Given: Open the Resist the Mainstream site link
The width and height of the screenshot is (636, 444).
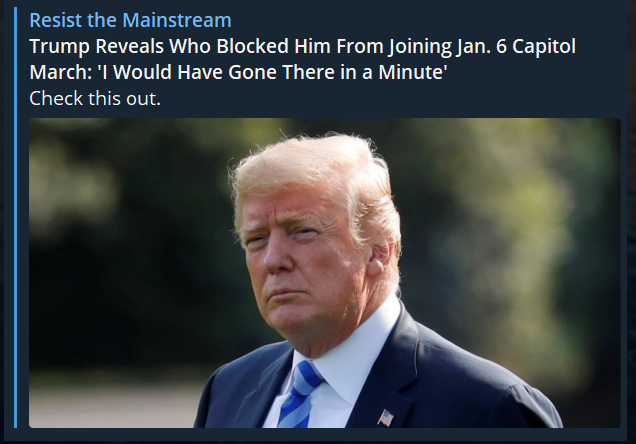Looking at the screenshot, I should (x=130, y=20).
